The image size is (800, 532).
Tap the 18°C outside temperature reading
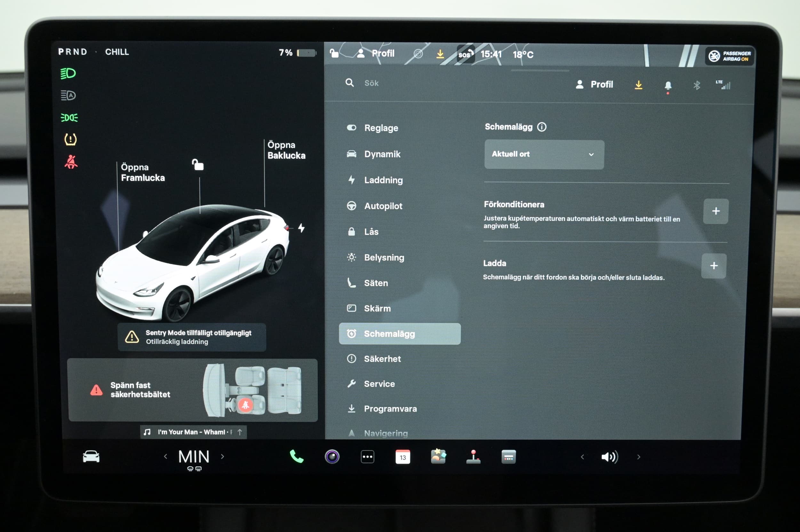click(523, 55)
